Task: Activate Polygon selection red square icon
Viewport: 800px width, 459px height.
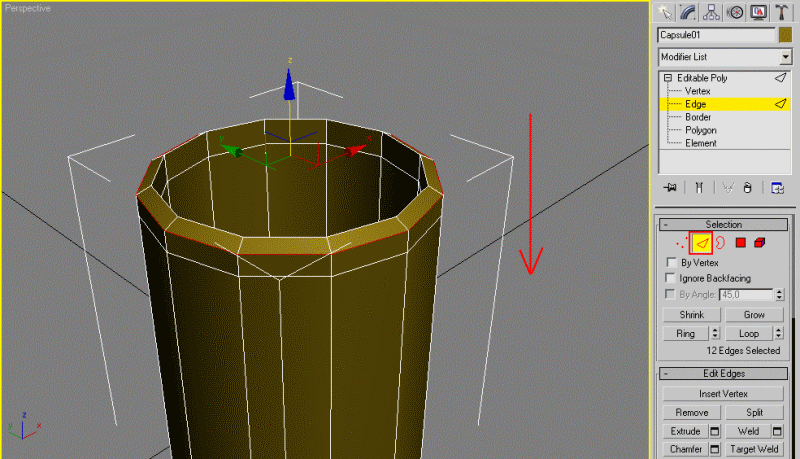Action: point(740,243)
